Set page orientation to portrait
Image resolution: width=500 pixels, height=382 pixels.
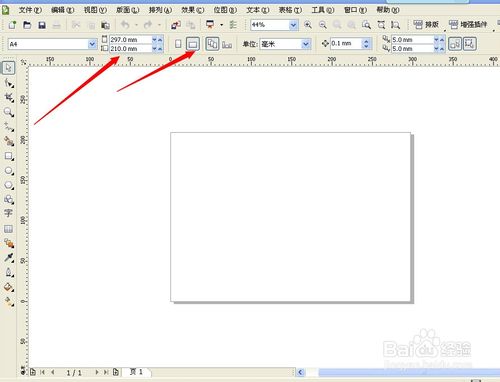[178, 44]
